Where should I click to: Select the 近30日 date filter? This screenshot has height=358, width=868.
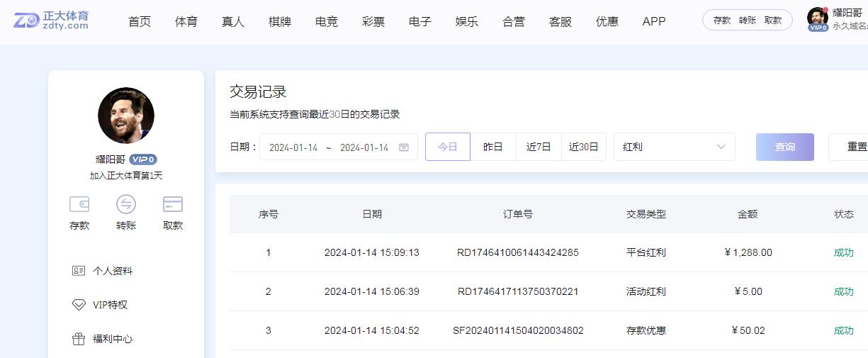(x=584, y=147)
